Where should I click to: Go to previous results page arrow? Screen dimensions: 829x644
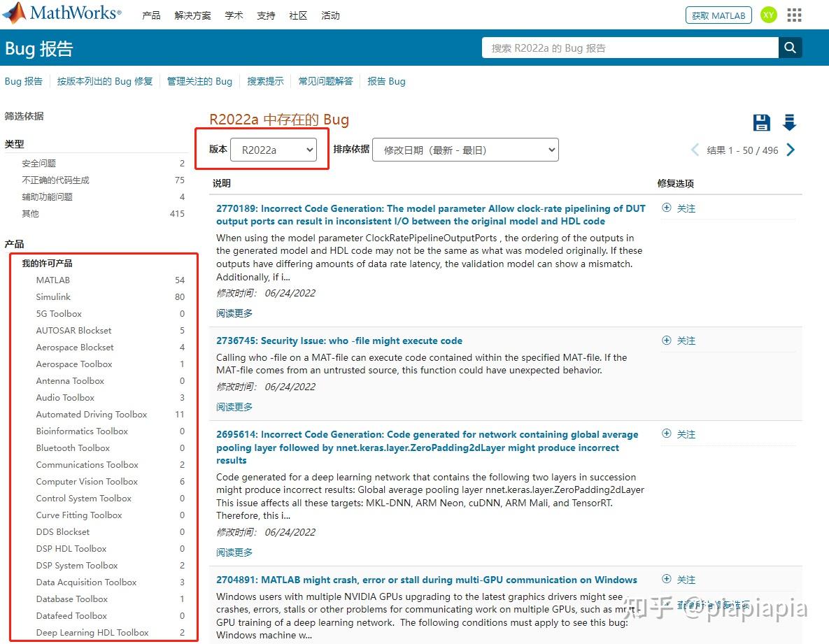695,150
